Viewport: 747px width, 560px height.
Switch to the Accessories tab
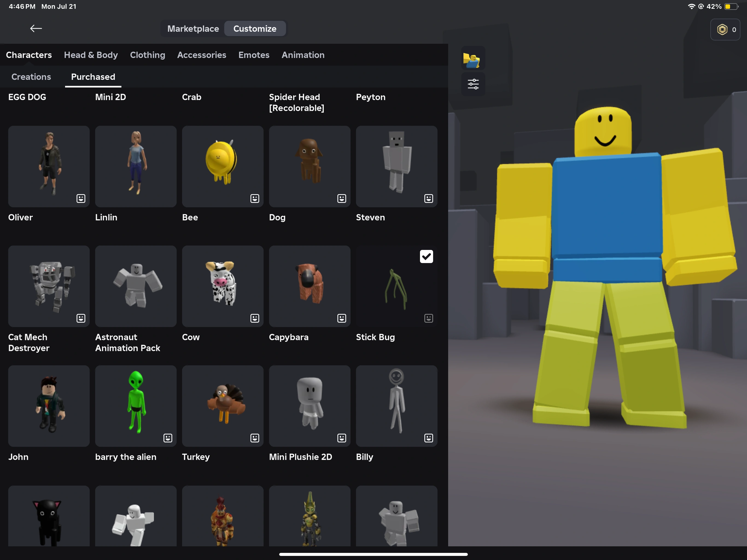click(x=202, y=55)
